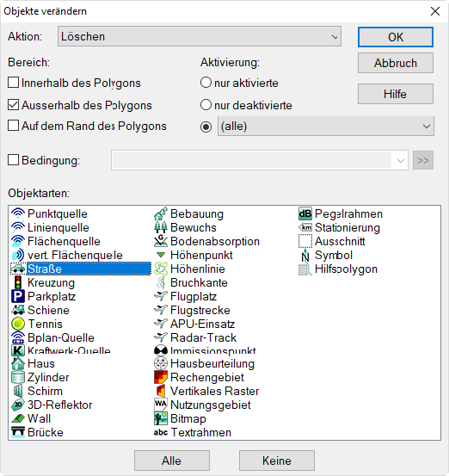Select the Brücke bridge icon

18,432
